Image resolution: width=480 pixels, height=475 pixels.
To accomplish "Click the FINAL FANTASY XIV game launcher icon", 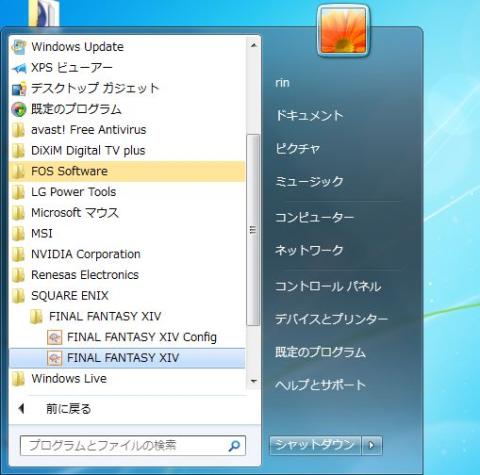I will (54, 358).
